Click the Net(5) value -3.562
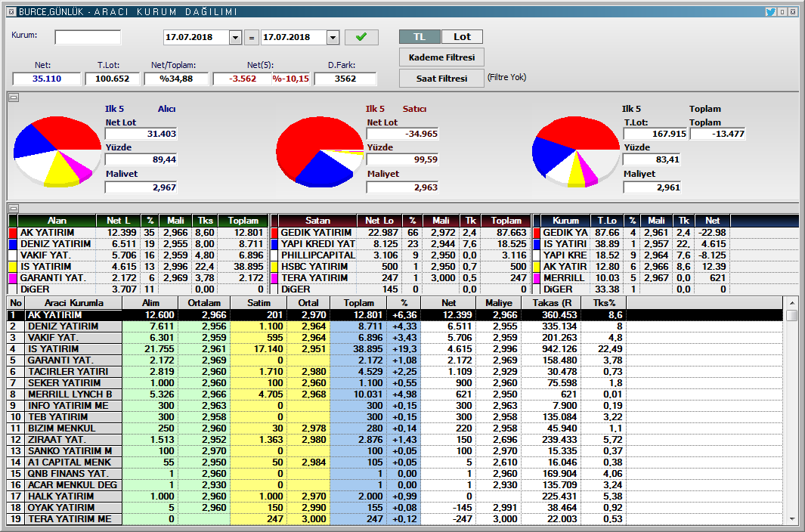This screenshot has height=532, width=805. (x=242, y=79)
